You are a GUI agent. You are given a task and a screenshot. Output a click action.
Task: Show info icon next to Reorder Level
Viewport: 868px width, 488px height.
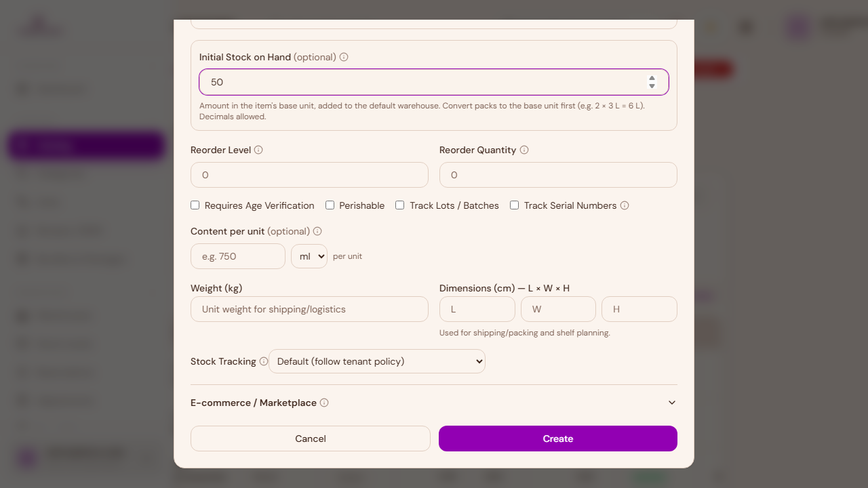pos(258,150)
